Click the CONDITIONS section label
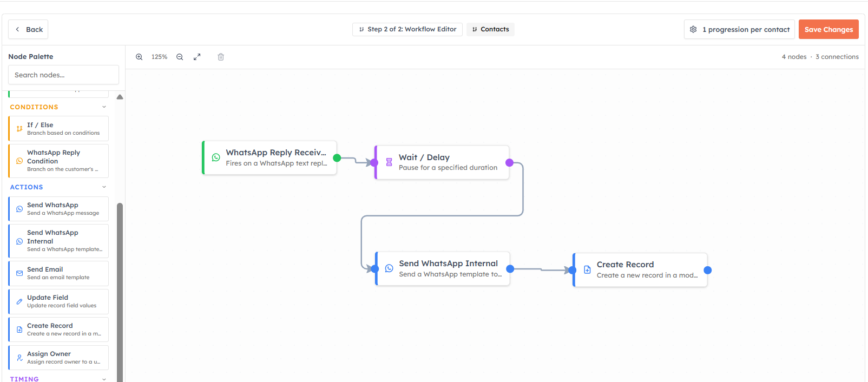 click(34, 107)
